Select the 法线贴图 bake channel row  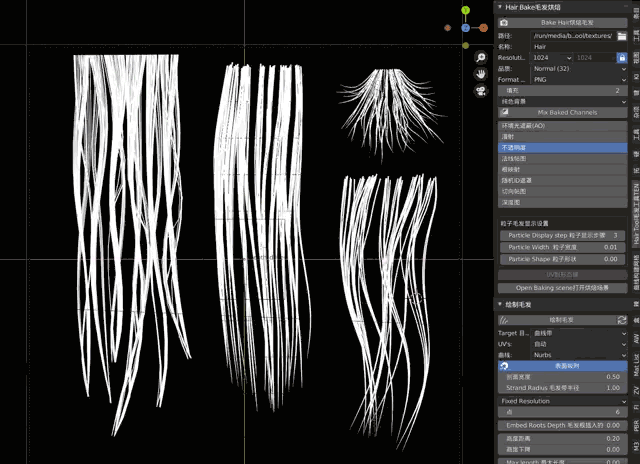[x=563, y=159]
